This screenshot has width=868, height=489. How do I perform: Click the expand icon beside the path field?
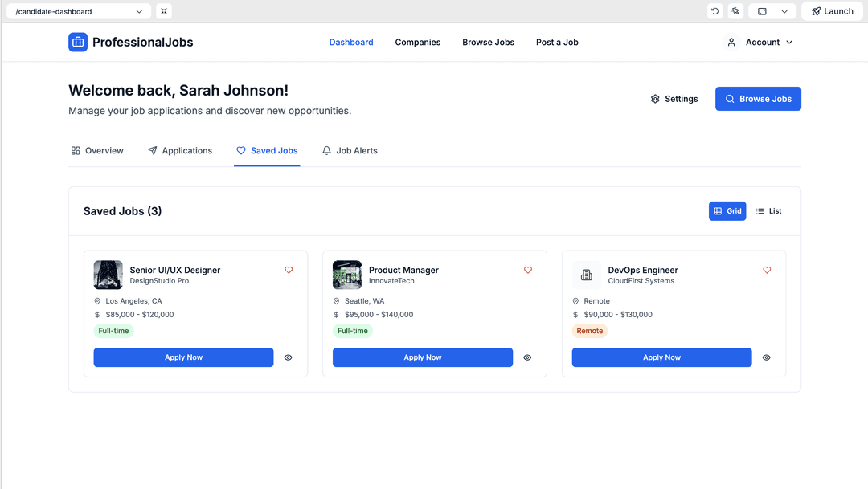click(164, 11)
